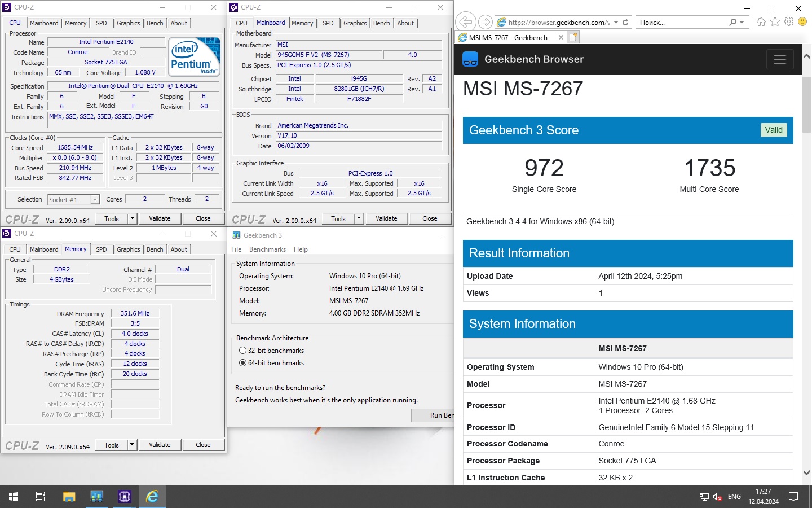Click the Geekbench 3 window title icon
812x508 pixels.
point(236,235)
